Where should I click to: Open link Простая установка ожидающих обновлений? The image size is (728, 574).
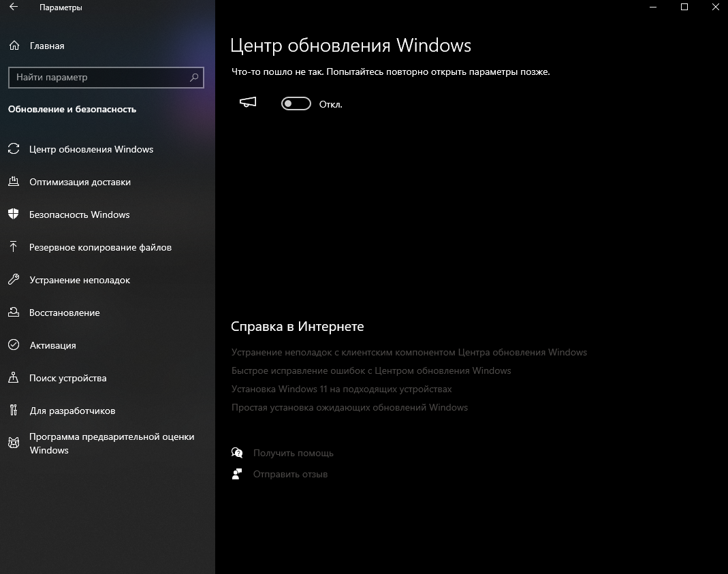click(349, 407)
